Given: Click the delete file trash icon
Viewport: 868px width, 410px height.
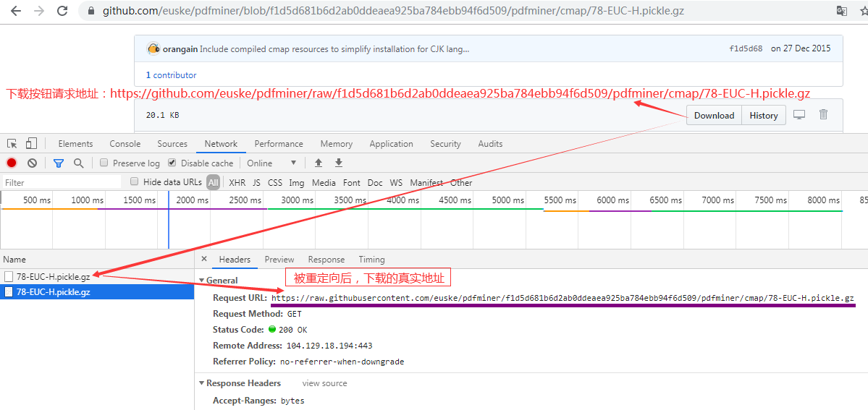Looking at the screenshot, I should click(823, 114).
